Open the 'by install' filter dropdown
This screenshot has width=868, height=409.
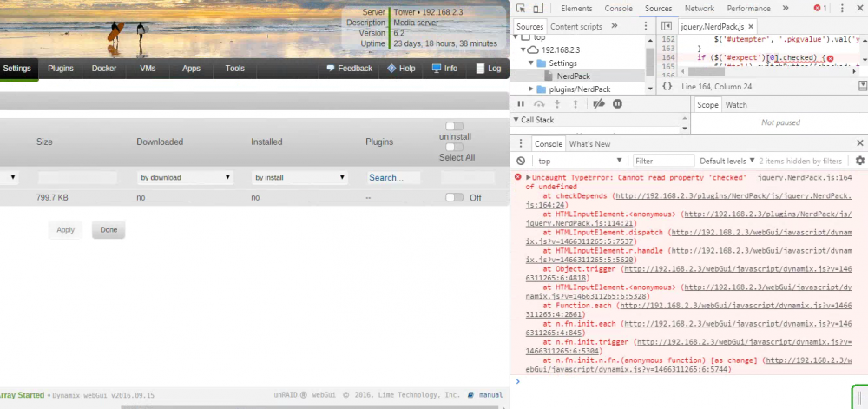click(x=299, y=178)
